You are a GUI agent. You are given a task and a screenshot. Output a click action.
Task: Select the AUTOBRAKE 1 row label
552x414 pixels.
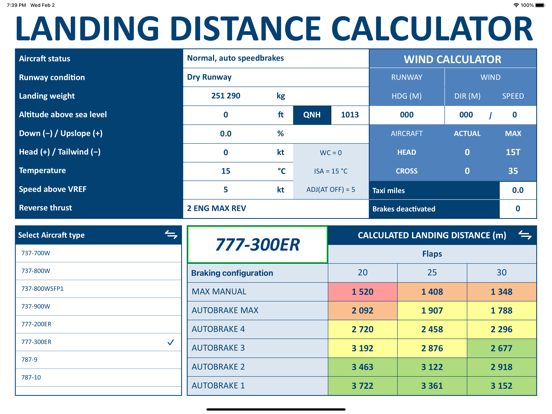coord(258,386)
